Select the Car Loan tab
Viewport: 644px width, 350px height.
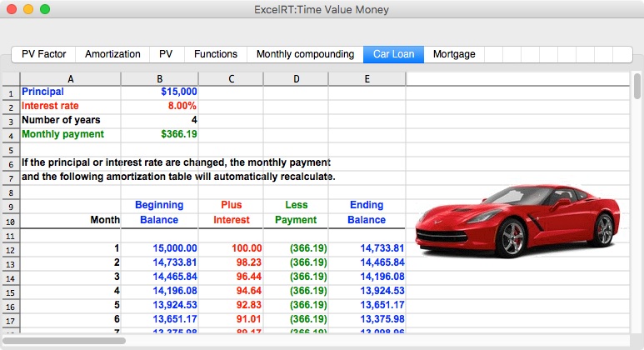(x=394, y=54)
